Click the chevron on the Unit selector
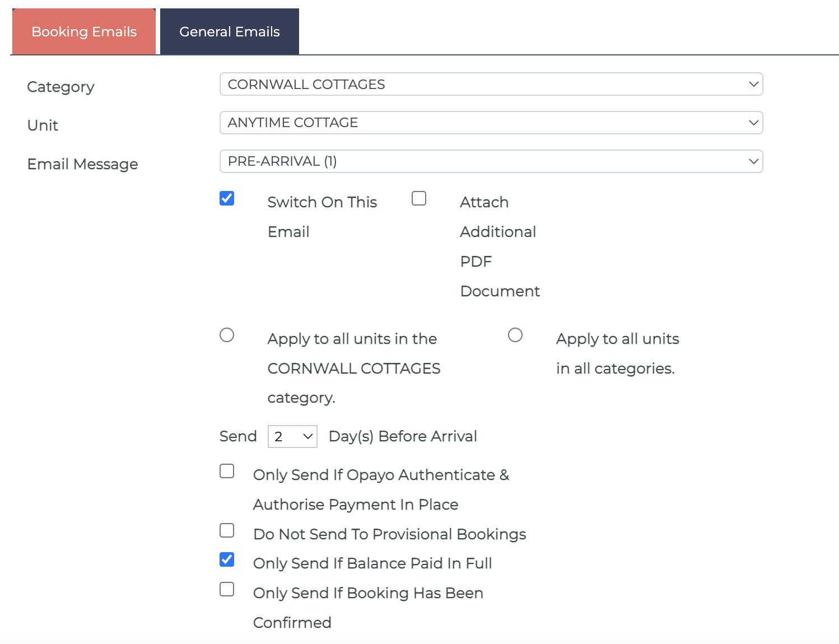This screenshot has width=839, height=644. pos(753,122)
